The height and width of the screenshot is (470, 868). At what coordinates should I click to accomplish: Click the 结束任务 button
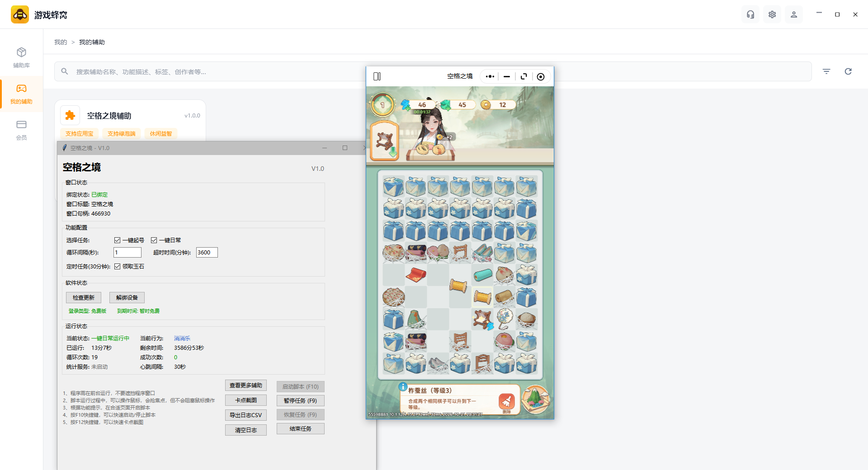[x=301, y=429]
